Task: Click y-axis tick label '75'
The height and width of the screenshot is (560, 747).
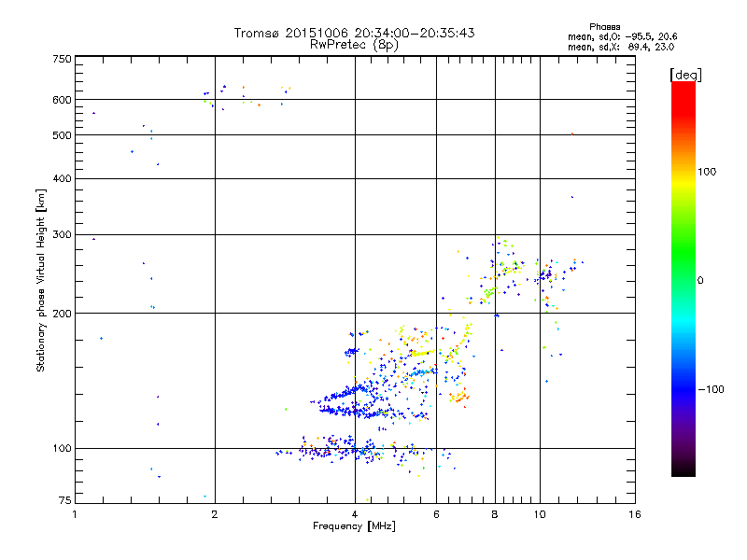Action: point(65,500)
